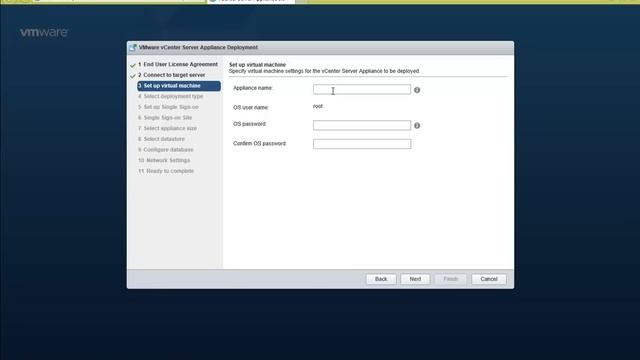Click the green checkmark beside step 2
This screenshot has height=360, width=640.
pyautogui.click(x=133, y=76)
